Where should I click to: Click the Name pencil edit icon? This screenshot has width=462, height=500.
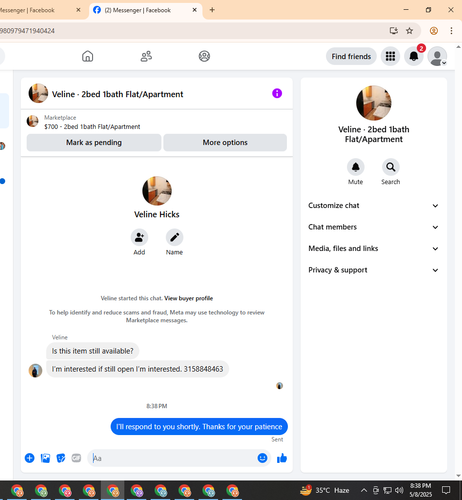click(174, 237)
